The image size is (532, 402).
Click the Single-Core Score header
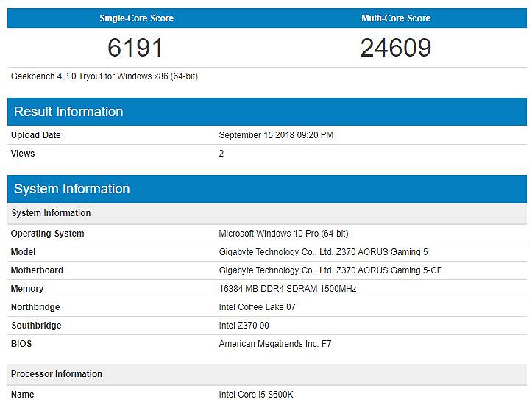pos(136,18)
